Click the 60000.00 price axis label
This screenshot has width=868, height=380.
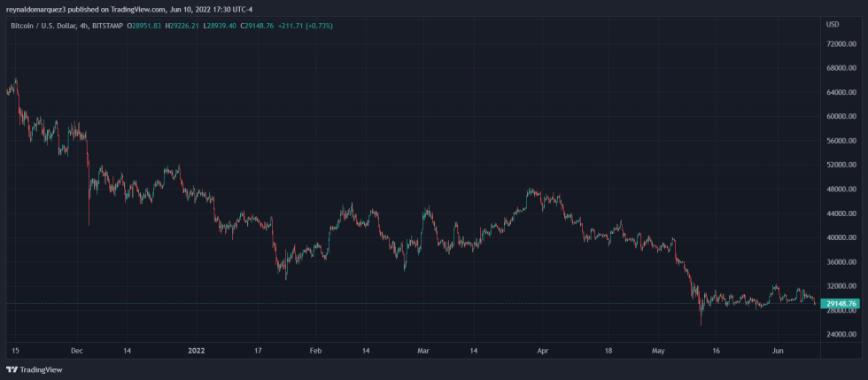click(840, 116)
